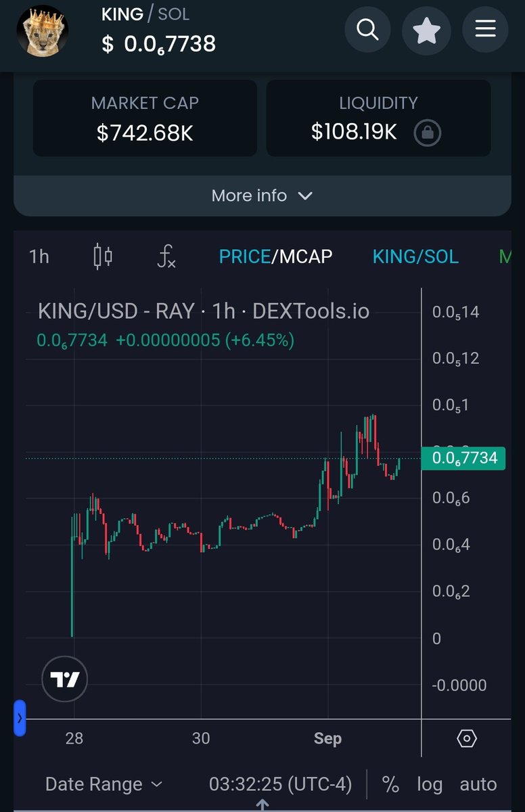Tap the KING lion token avatar
The height and width of the screenshot is (812, 525).
43,31
